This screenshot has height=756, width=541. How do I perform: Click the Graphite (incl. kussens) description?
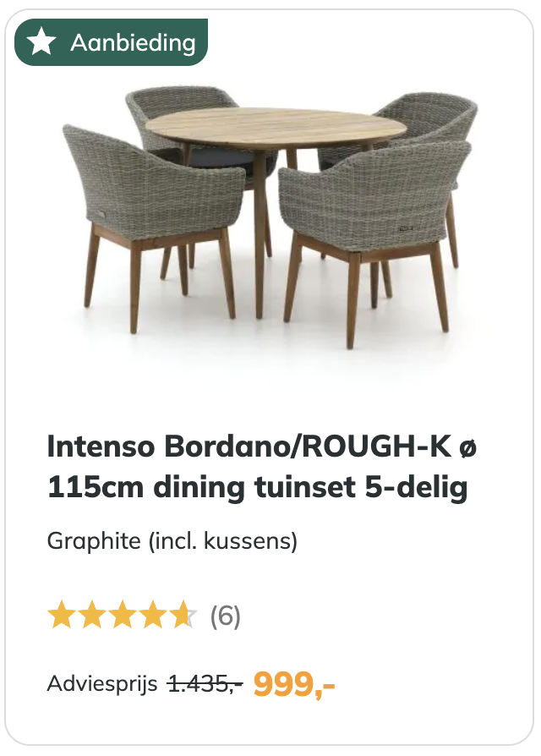coord(172,541)
